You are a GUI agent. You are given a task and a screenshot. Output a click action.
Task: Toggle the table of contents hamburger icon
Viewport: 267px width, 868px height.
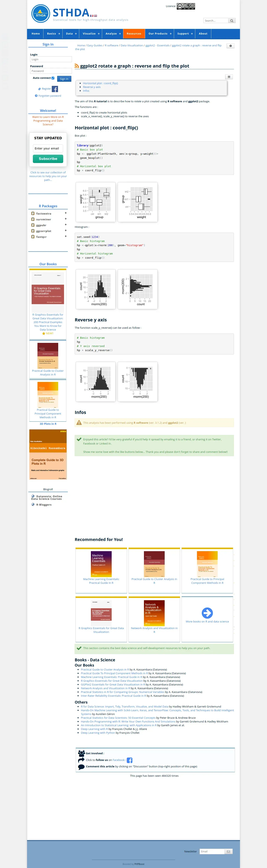pos(229,77)
